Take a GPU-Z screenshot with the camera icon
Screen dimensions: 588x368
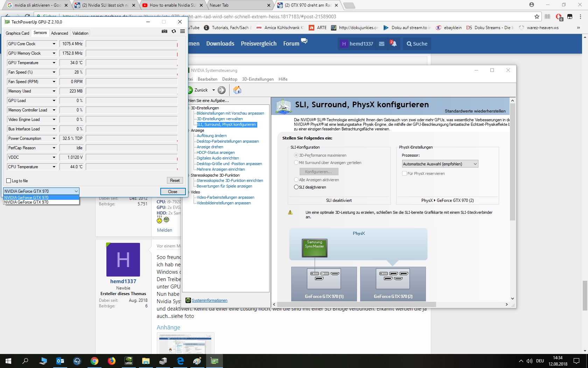tap(164, 32)
